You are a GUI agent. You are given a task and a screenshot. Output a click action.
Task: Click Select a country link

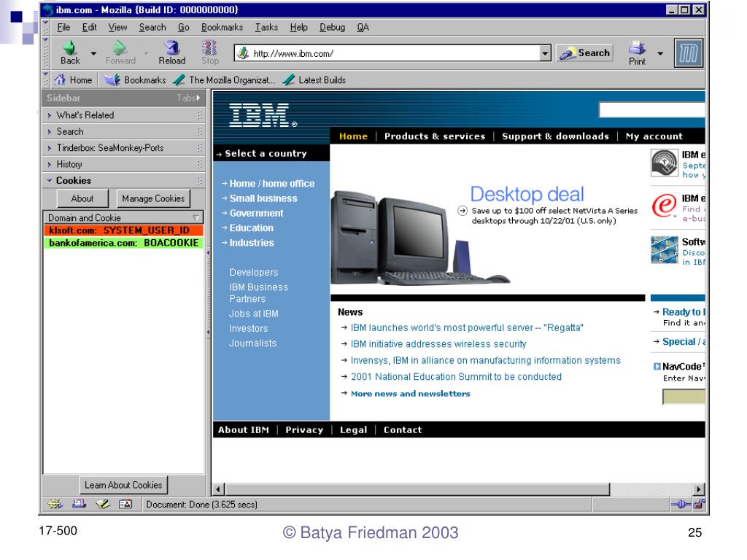(x=266, y=153)
